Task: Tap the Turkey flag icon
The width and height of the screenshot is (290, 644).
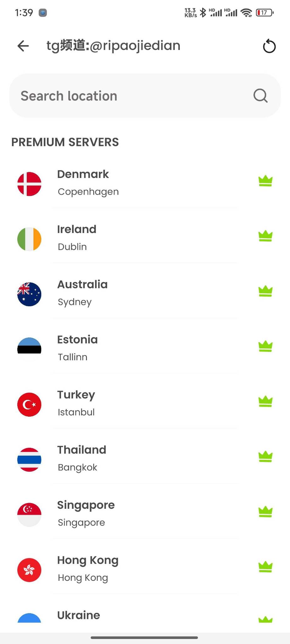Action: click(29, 404)
